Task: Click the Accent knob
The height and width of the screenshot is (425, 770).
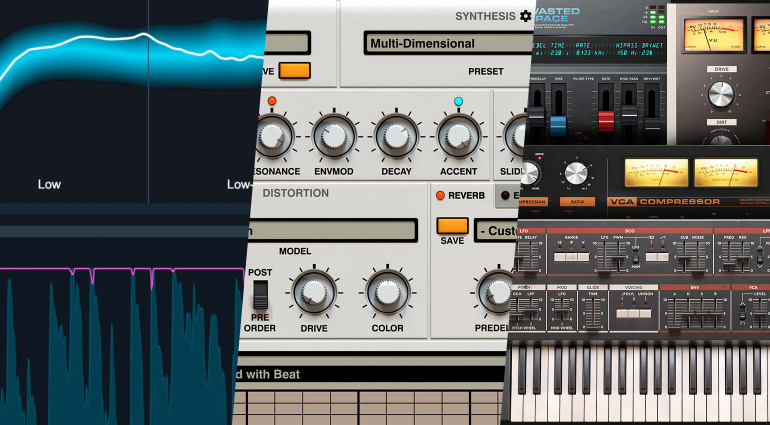Action: tap(457, 136)
